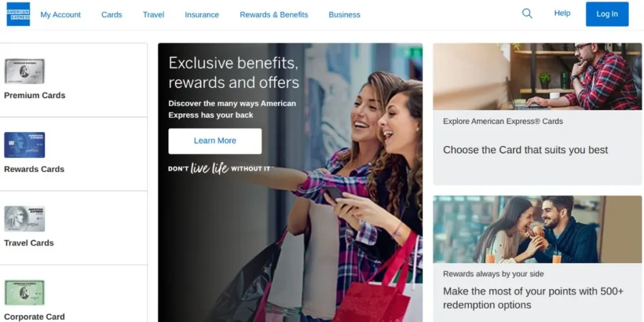The image size is (644, 322).
Task: Open the Insurance menu
Action: pos(202,15)
